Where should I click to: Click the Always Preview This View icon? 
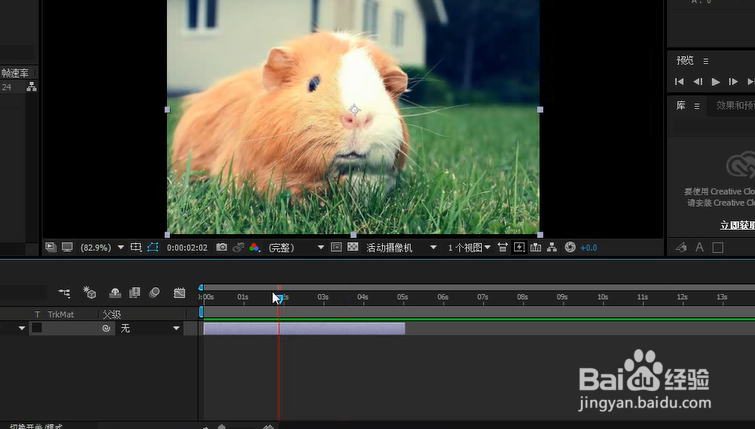pyautogui.click(x=51, y=247)
